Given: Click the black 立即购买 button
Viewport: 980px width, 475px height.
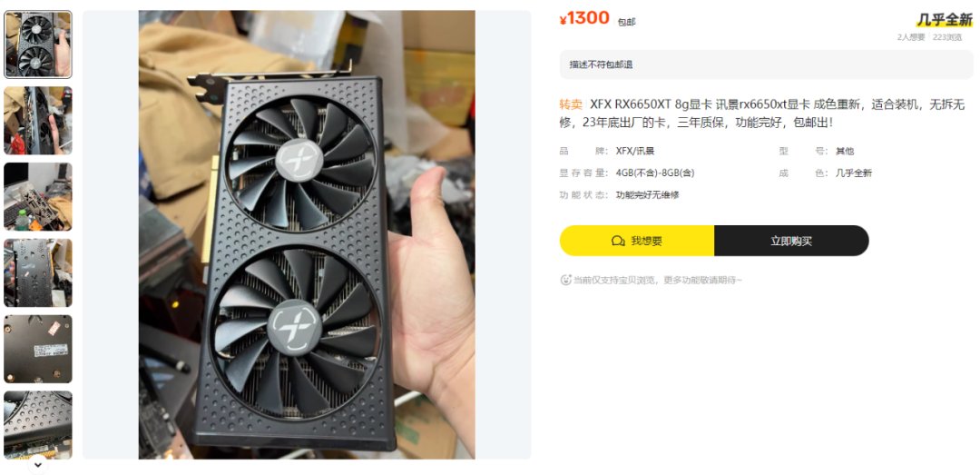Looking at the screenshot, I should (x=791, y=241).
